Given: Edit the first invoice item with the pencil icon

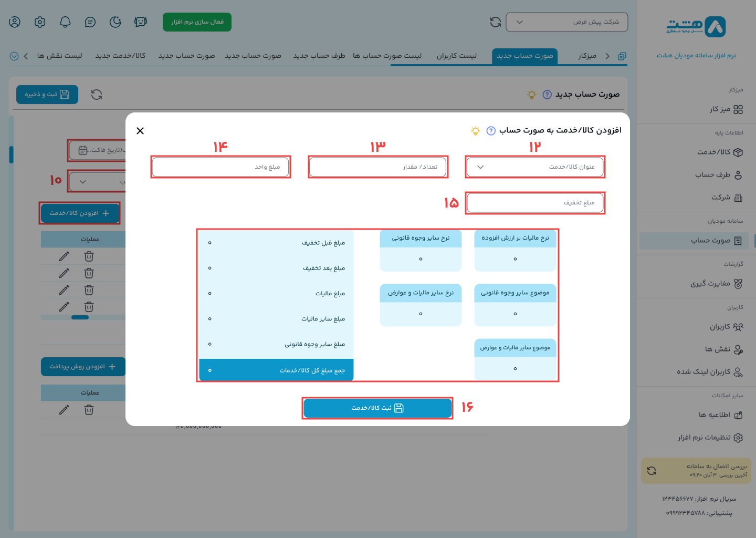Looking at the screenshot, I should (x=64, y=256).
